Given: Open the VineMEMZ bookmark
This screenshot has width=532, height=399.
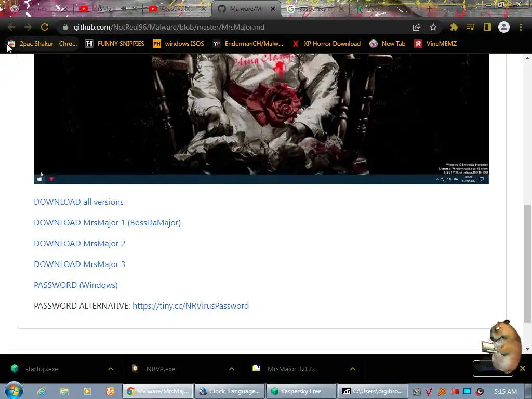Looking at the screenshot, I should tap(436, 44).
